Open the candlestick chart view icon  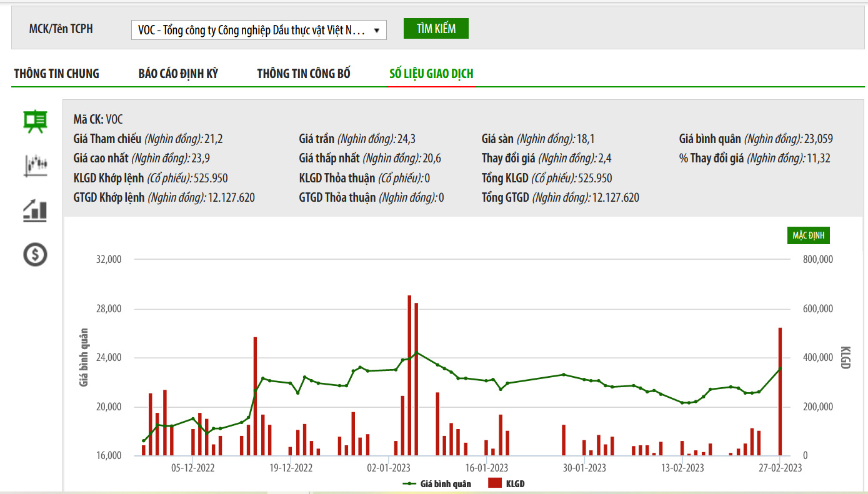pyautogui.click(x=36, y=165)
